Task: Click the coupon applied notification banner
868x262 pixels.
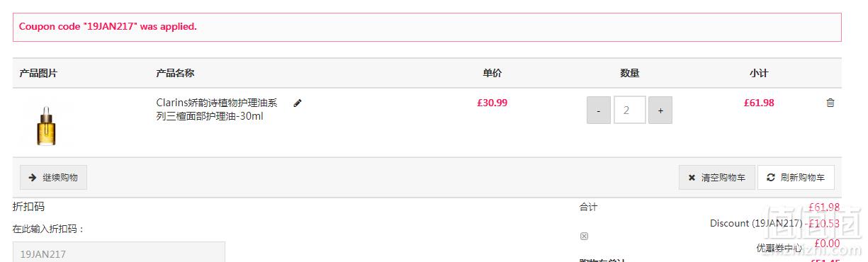Action: click(x=427, y=27)
